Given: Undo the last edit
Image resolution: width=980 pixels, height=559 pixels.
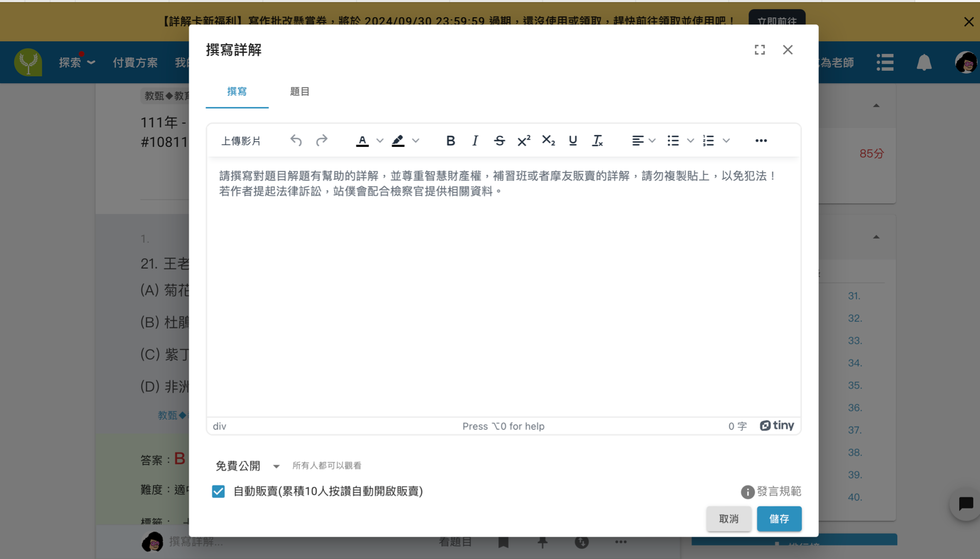Looking at the screenshot, I should point(296,141).
